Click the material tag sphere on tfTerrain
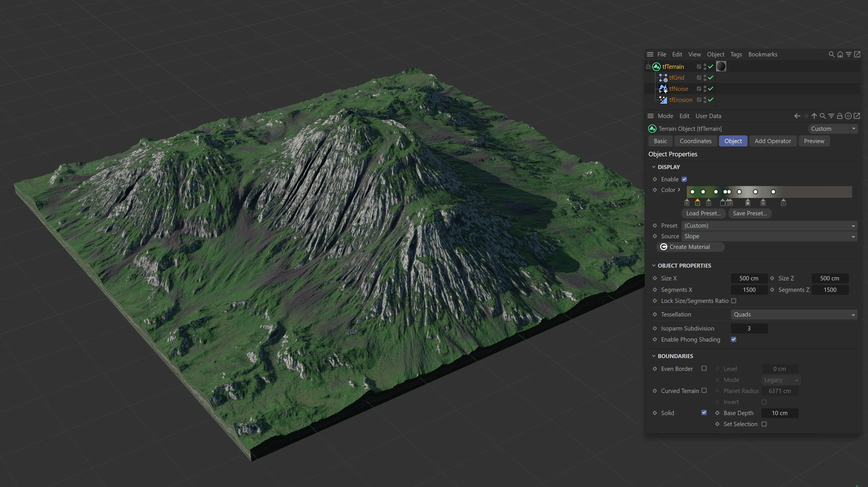 coord(721,66)
